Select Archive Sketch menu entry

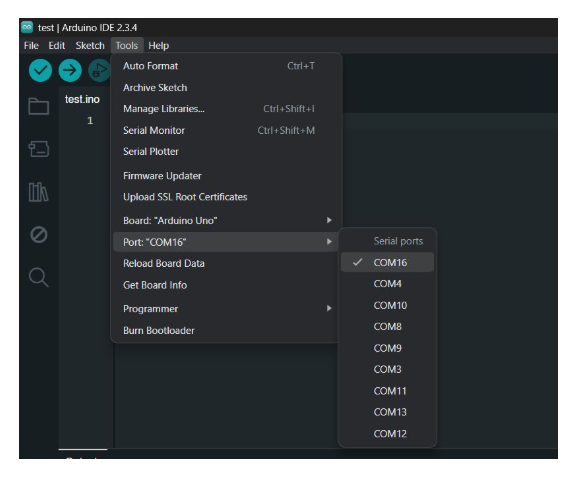(x=226, y=88)
